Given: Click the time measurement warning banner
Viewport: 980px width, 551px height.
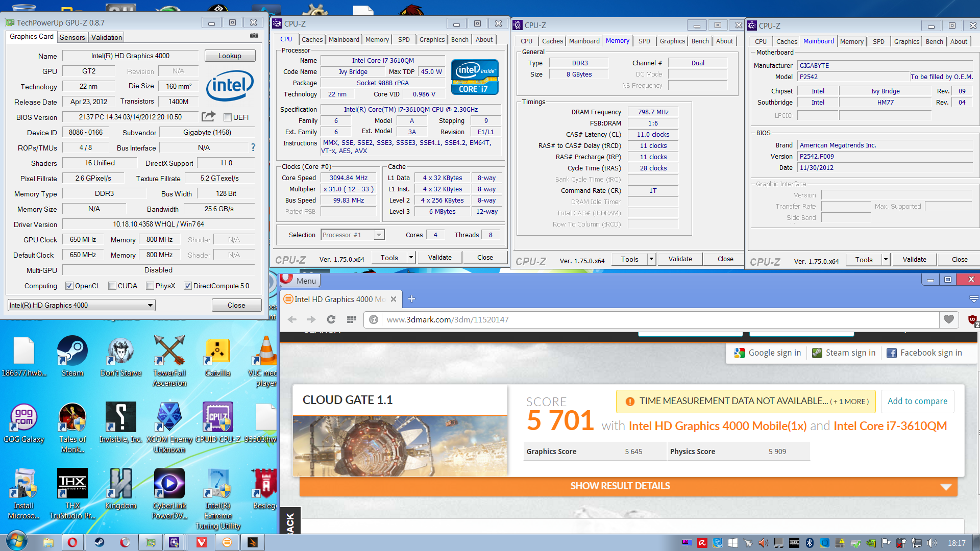Looking at the screenshot, I should tap(746, 401).
